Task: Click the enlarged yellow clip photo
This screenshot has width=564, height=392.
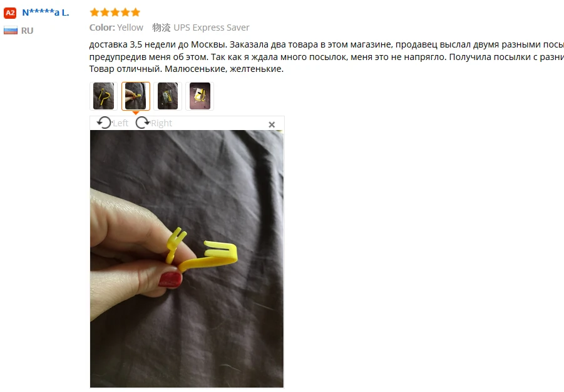Action: pyautogui.click(x=187, y=259)
